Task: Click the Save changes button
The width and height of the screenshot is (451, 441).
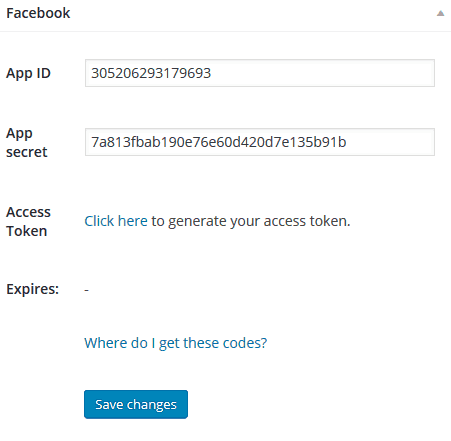Action: (136, 404)
